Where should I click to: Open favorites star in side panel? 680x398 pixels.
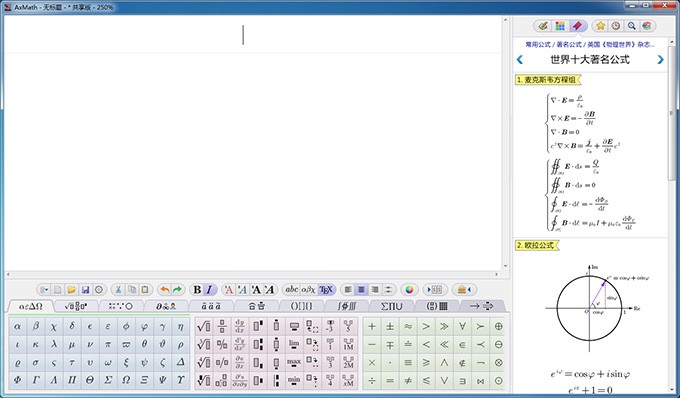point(600,26)
